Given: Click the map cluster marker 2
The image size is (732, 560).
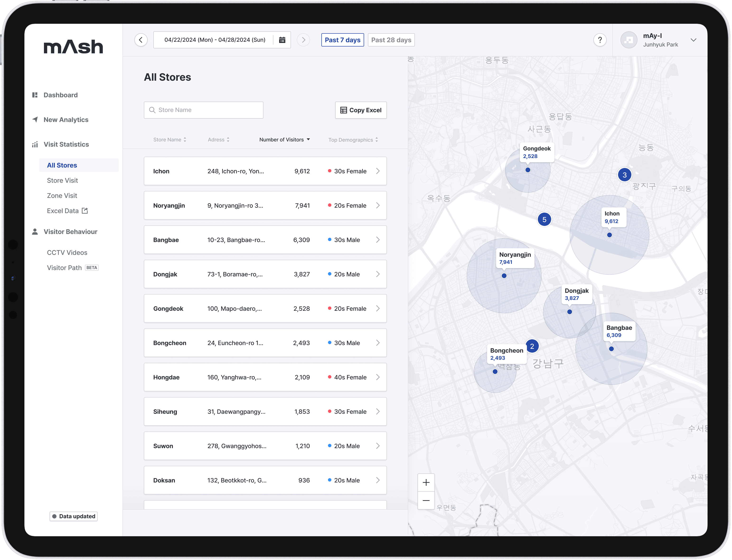Looking at the screenshot, I should pos(532,346).
